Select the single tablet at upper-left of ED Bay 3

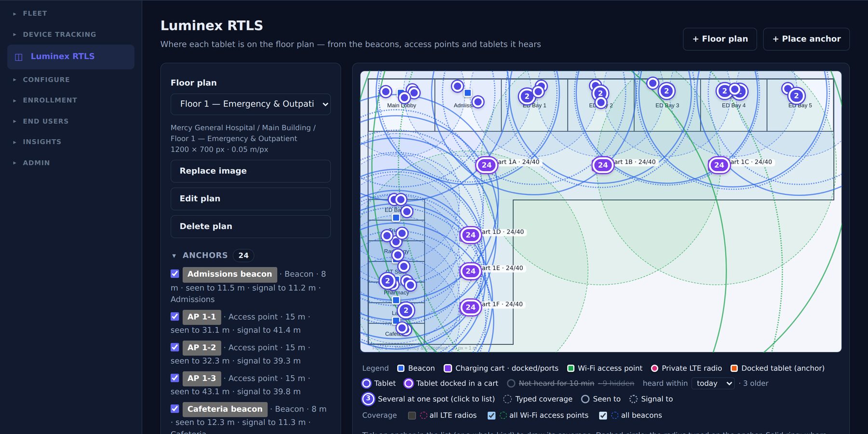pyautogui.click(x=652, y=83)
